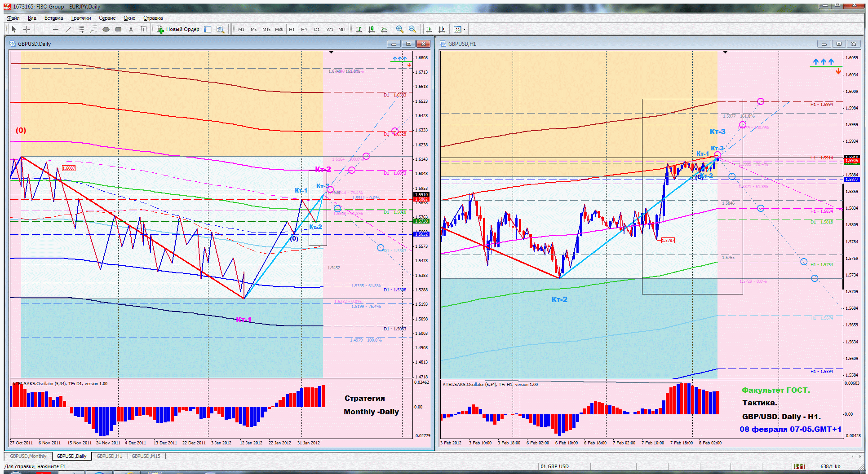
Task: Click the 1.5787 price label on H1 chart
Action: (668, 240)
